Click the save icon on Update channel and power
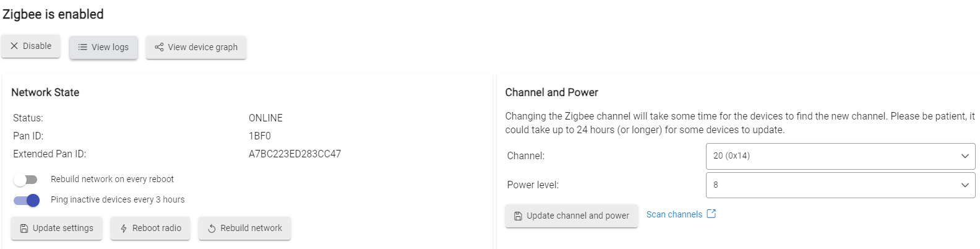Viewport: 980px width, 249px height. coord(518,216)
